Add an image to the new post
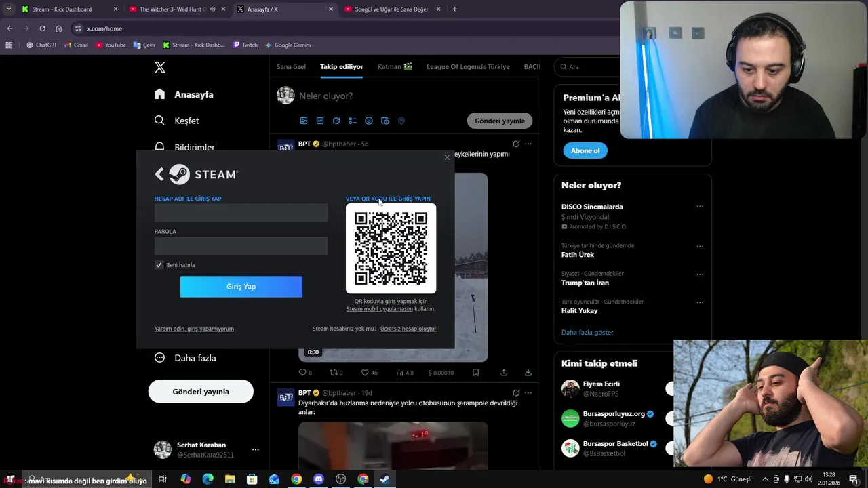Image resolution: width=868 pixels, height=488 pixels. coord(304,121)
